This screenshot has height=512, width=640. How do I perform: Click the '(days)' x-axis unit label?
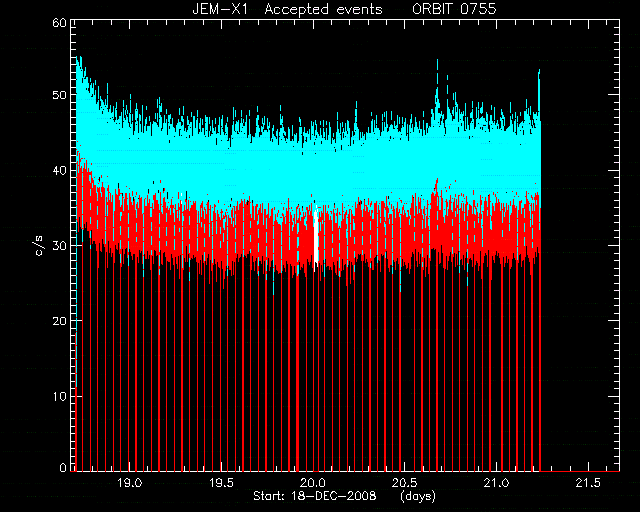[418, 496]
